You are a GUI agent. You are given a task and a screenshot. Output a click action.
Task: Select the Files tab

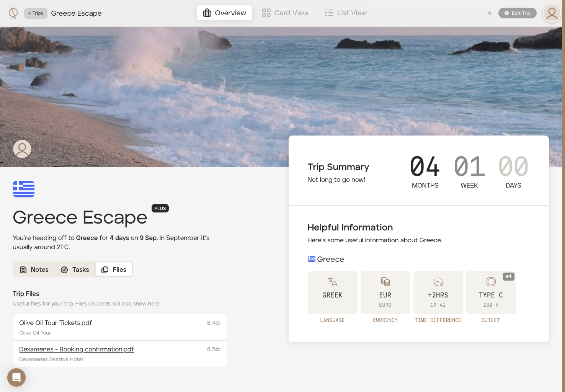(114, 269)
